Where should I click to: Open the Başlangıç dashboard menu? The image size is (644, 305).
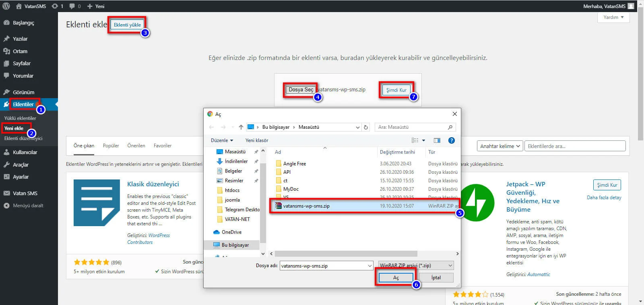[x=23, y=23]
